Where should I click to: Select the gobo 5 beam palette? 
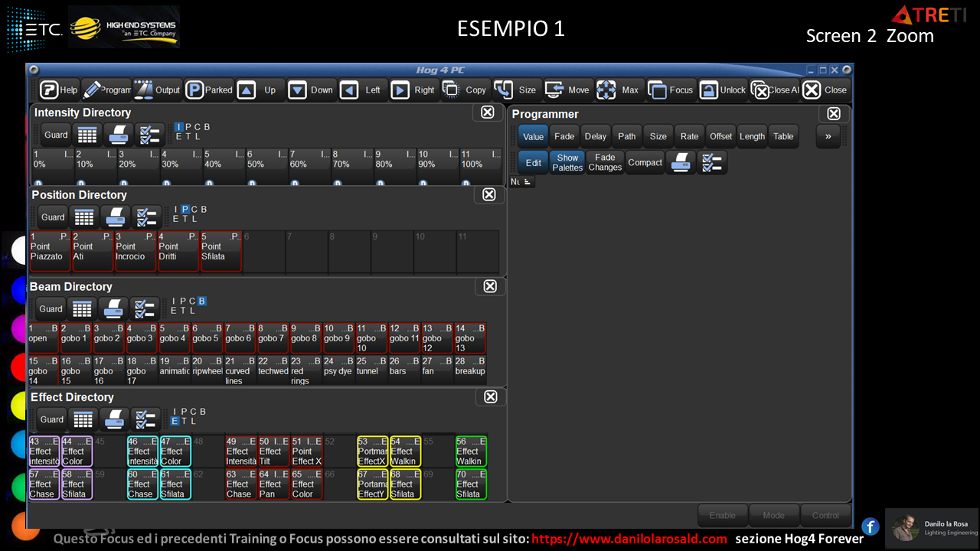(x=206, y=337)
